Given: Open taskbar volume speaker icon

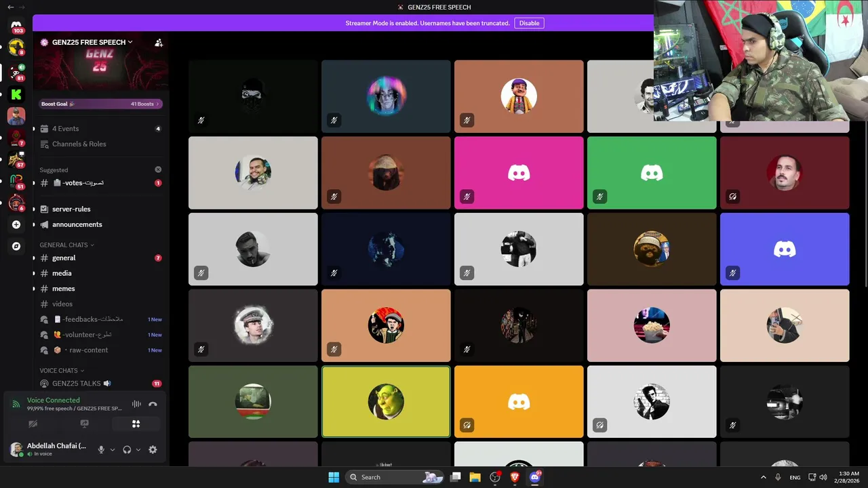Looking at the screenshot, I should (x=823, y=477).
